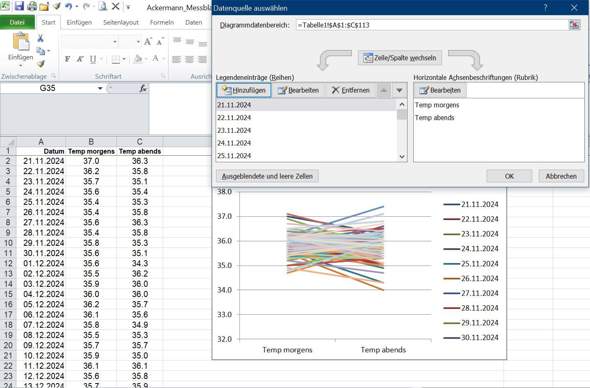This screenshot has height=388, width=590.
Task: Click the Bearbeiten button under Legendeneinträge
Action: (x=298, y=90)
